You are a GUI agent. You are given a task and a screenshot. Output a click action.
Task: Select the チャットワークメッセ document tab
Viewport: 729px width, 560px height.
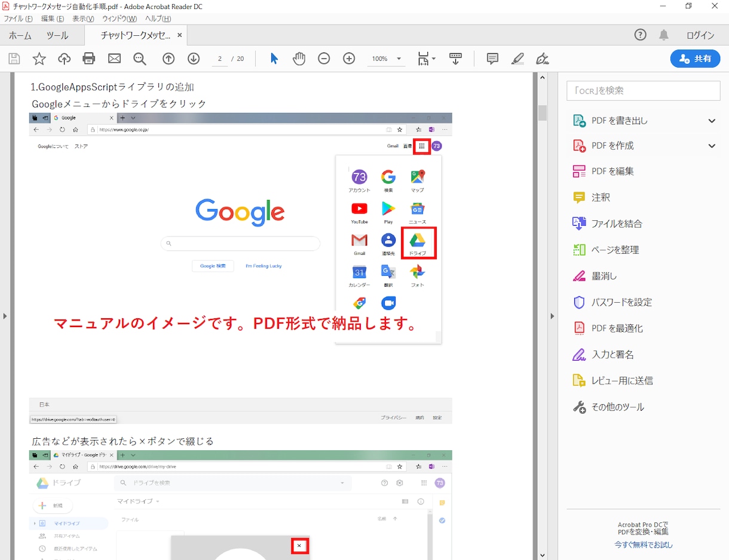(x=136, y=35)
